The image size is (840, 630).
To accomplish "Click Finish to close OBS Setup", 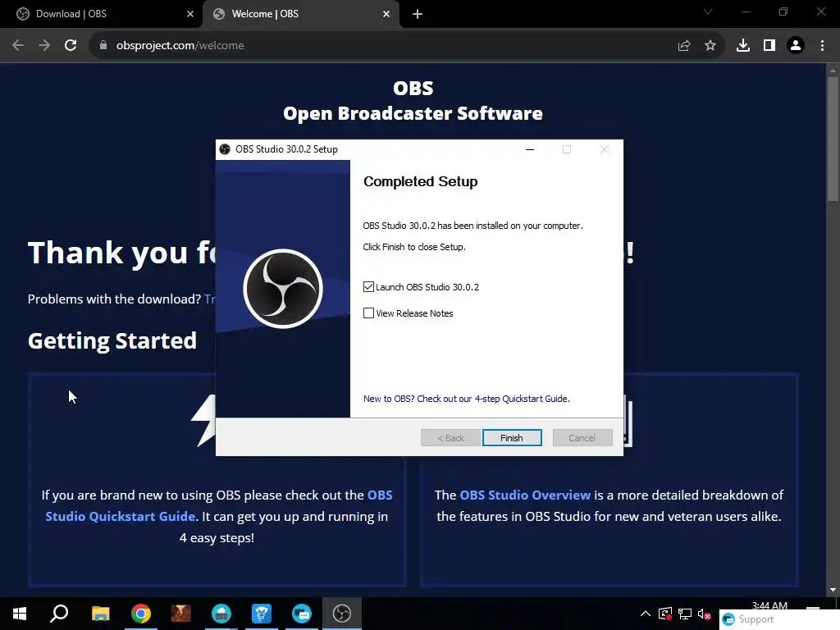I will point(512,438).
